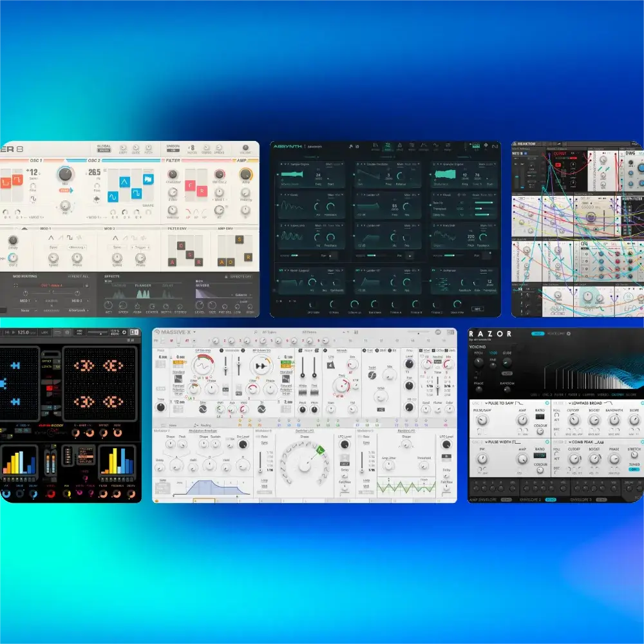Screen dimensions: 644x644
Task: Toggle the Envelope 2 ECHO switch in Razor
Action: click(550, 500)
